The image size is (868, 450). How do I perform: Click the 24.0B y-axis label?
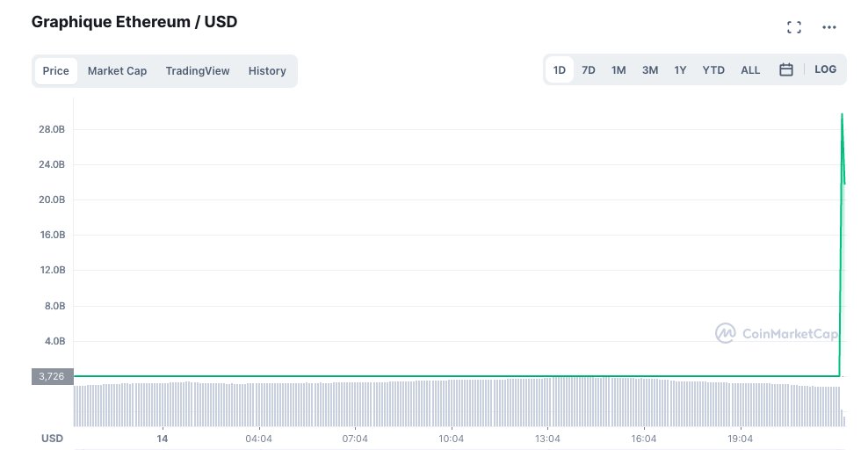pos(52,164)
